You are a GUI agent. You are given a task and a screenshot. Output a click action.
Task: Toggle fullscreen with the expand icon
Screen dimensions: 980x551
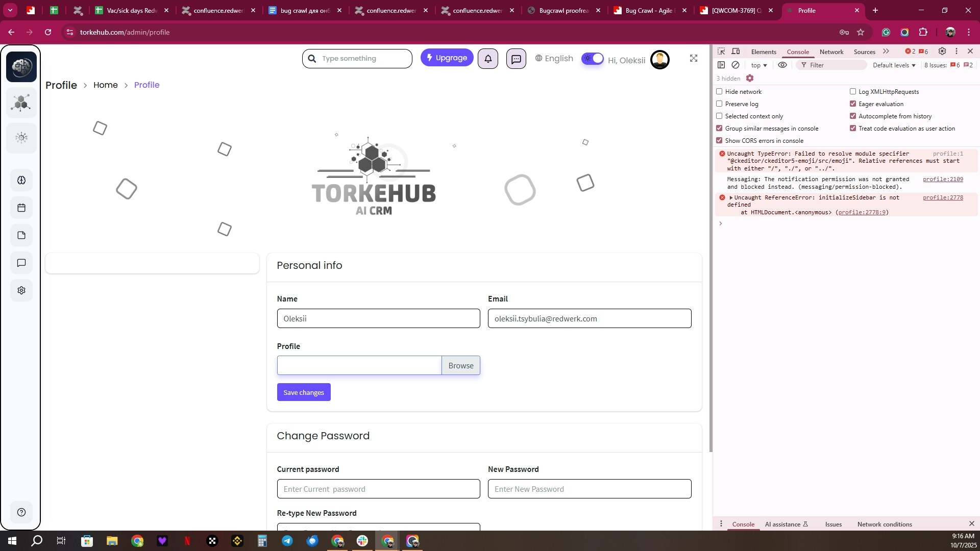pyautogui.click(x=694, y=59)
